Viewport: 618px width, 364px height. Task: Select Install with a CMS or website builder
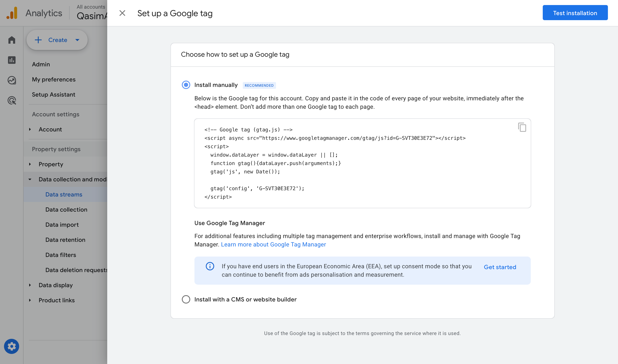pos(186,299)
